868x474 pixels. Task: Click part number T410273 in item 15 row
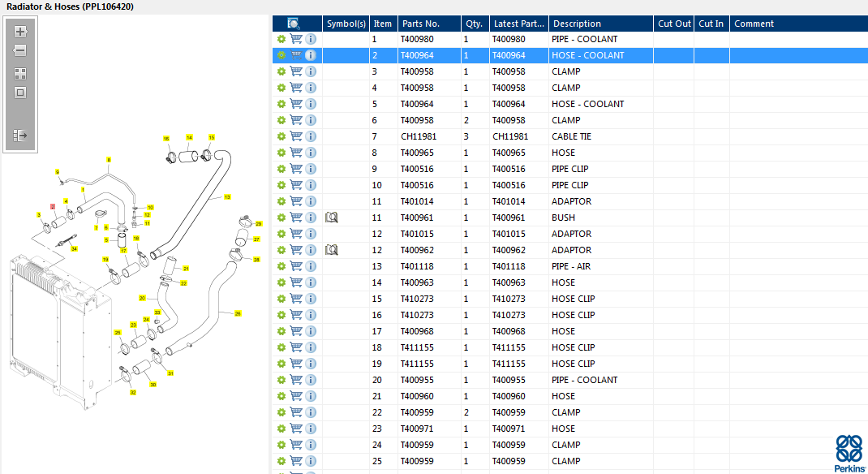(x=418, y=299)
